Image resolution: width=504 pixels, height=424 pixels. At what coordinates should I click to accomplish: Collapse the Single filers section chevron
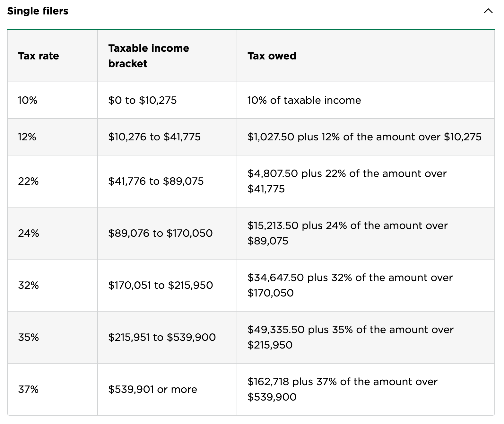[488, 11]
